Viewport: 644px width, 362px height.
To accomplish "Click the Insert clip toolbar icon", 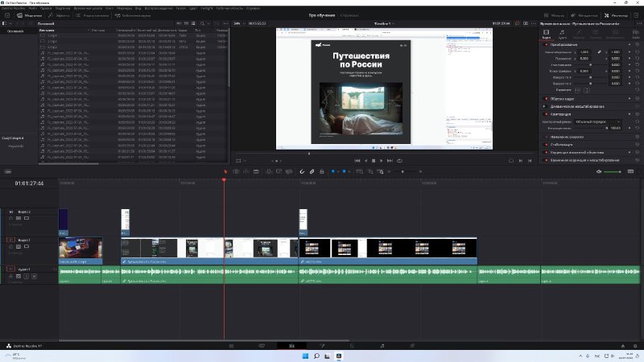I will click(269, 171).
